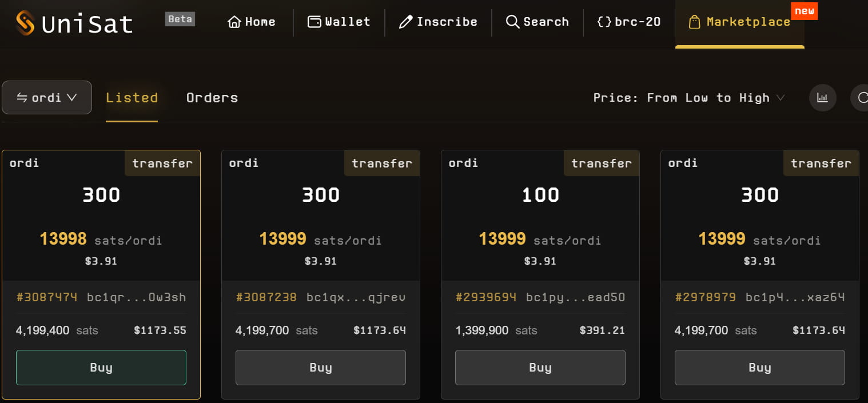Click seller address bc1py...ead50

pos(575,297)
